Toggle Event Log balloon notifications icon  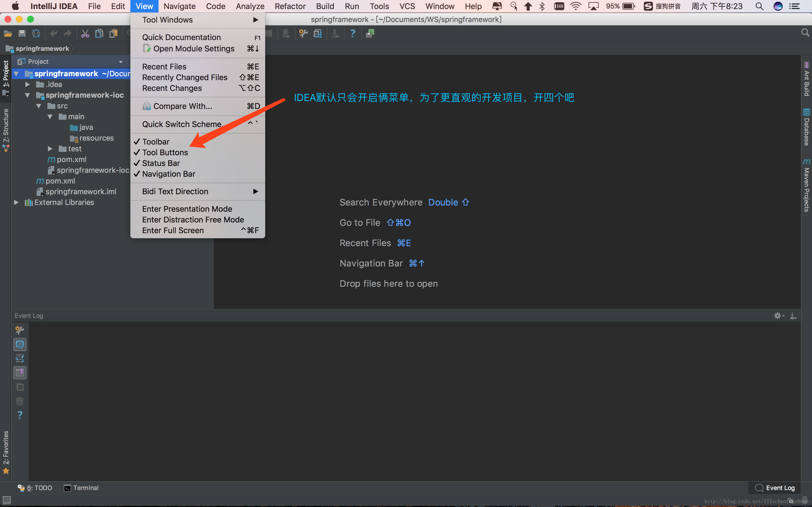20,344
